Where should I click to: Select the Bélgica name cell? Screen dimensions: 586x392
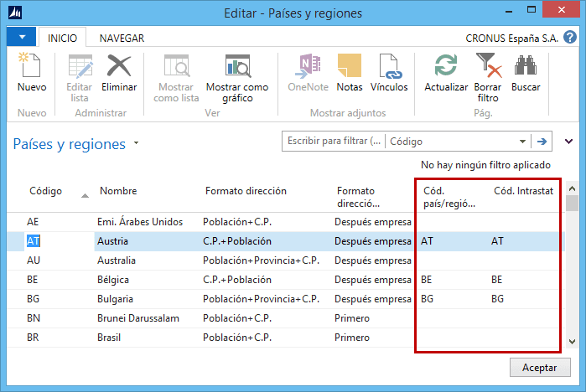point(113,280)
